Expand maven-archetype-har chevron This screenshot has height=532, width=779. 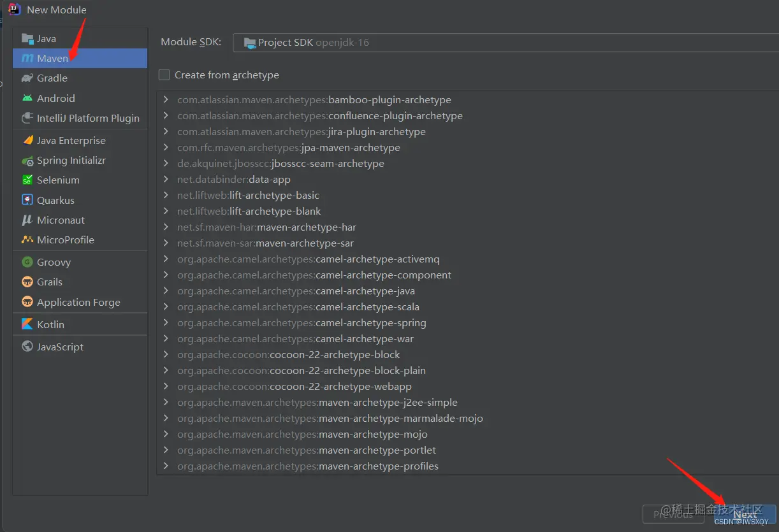[166, 227]
